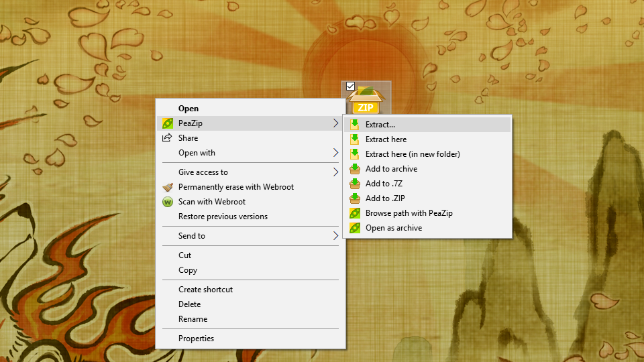644x362 pixels.
Task: Choose Open from the context menu
Action: coord(250,109)
